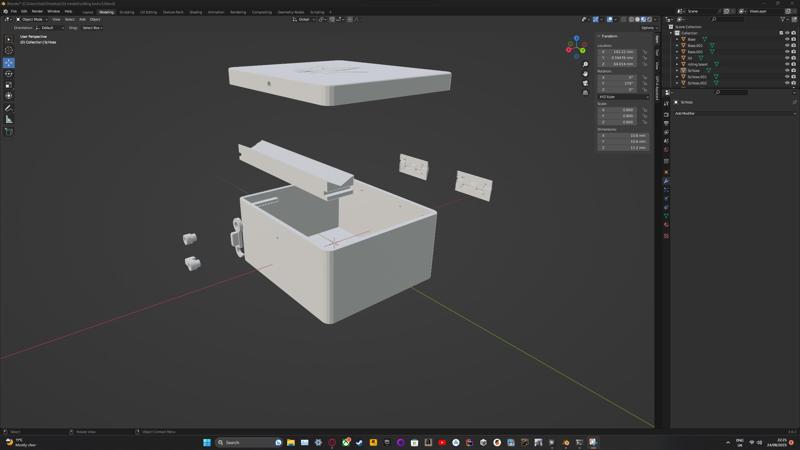The image size is (800, 450).
Task: Switch perspective/orthographic with the grid gizmo icon
Action: coord(585,92)
